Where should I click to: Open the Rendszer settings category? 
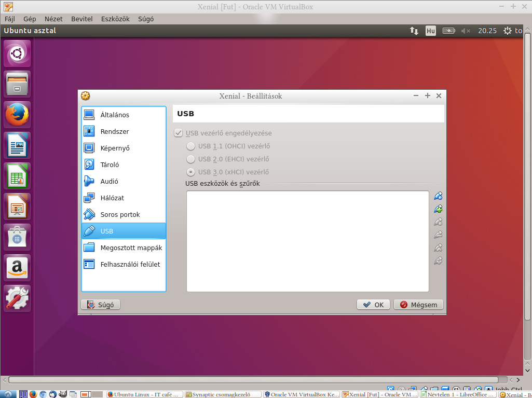tap(124, 131)
